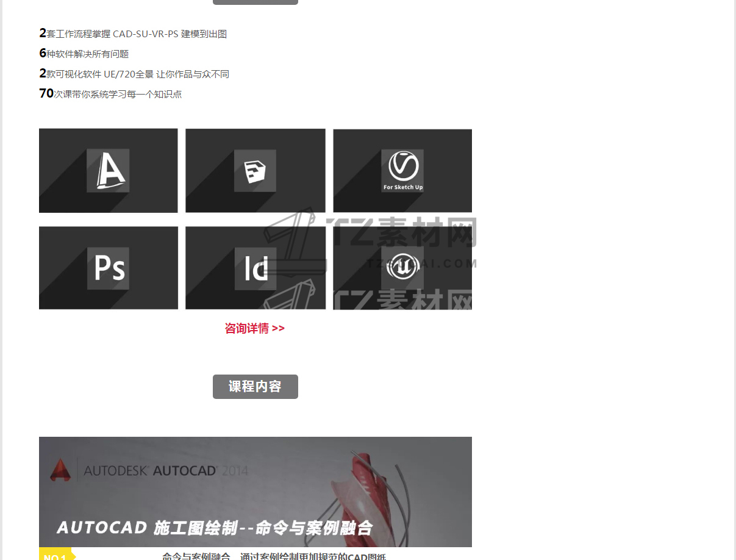
Task: Click the InDesign Id logo tile
Action: tap(255, 268)
